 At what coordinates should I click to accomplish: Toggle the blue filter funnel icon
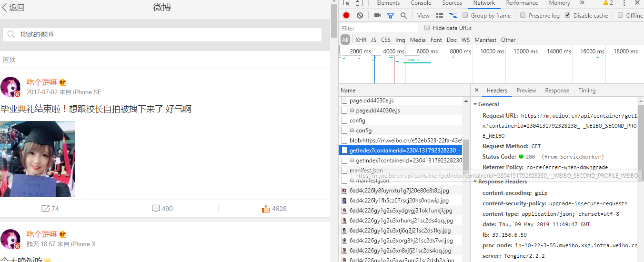[391, 15]
